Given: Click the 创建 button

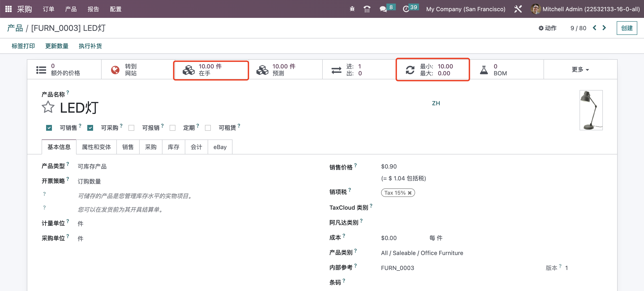Looking at the screenshot, I should click(627, 28).
